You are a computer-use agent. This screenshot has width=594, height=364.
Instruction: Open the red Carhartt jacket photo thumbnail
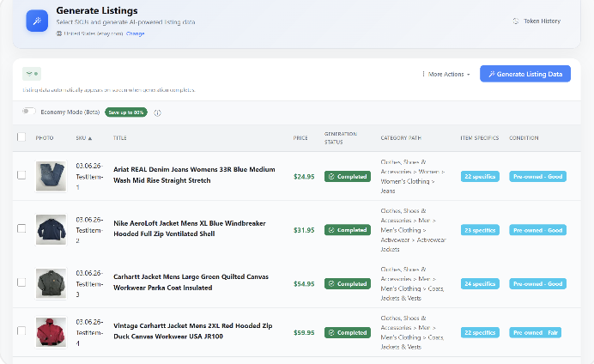point(52,332)
